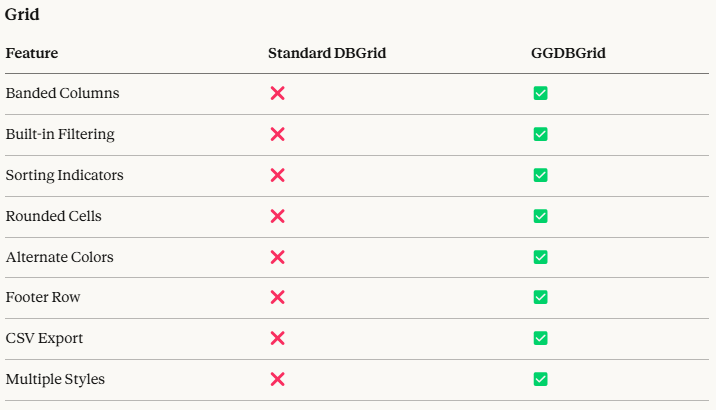Screen dimensions: 716x410
Task: Click green checkmark in Sorting Indicators row
Action: [540, 175]
